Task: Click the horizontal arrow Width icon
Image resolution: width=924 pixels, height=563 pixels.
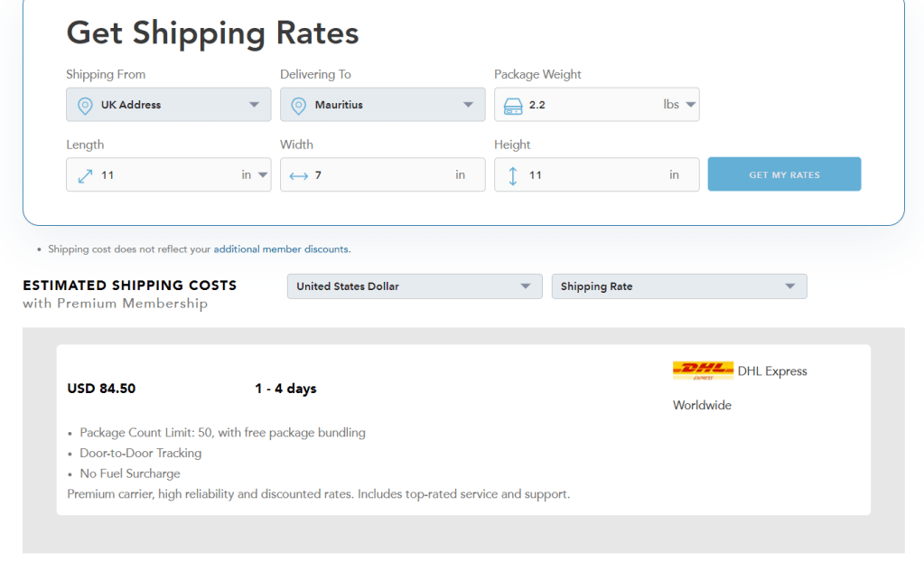Action: (299, 175)
